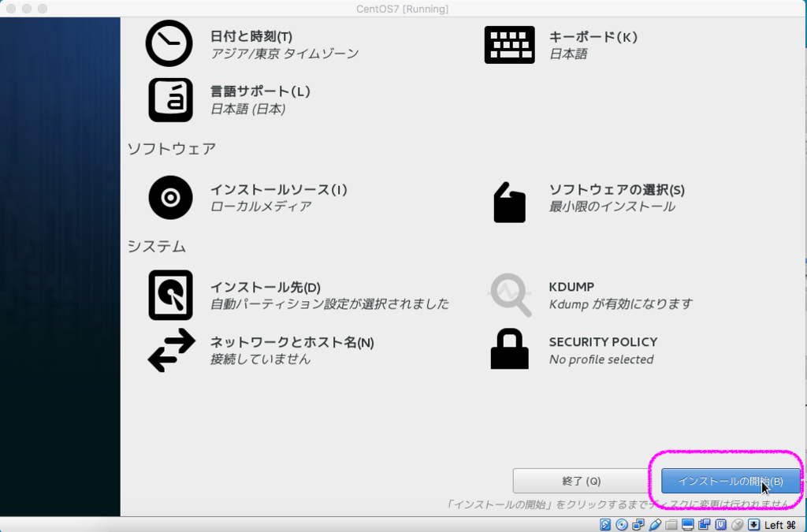Open 'ソフトウェアの選択(S)' settings label
The width and height of the screenshot is (807, 532).
click(x=617, y=190)
